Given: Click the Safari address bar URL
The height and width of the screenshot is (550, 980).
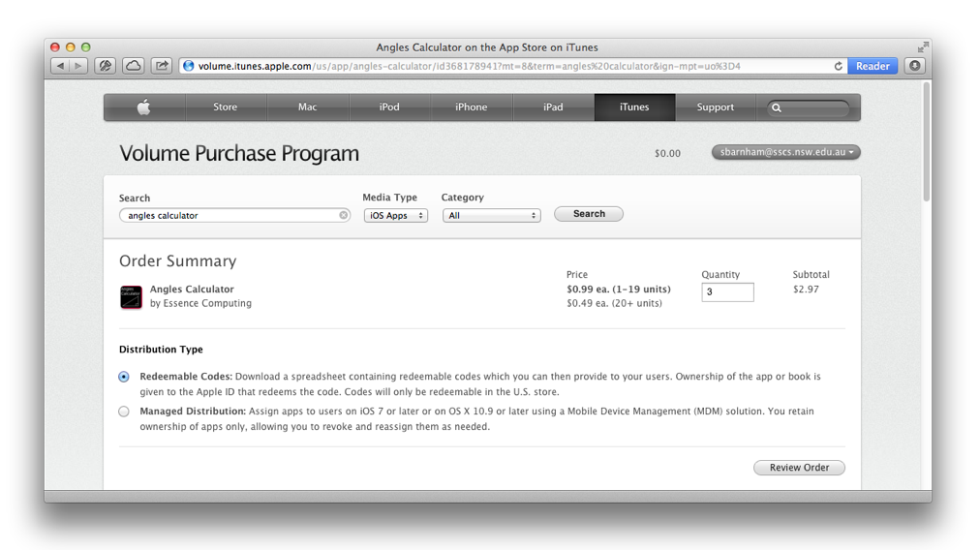Looking at the screenshot, I should (x=469, y=66).
